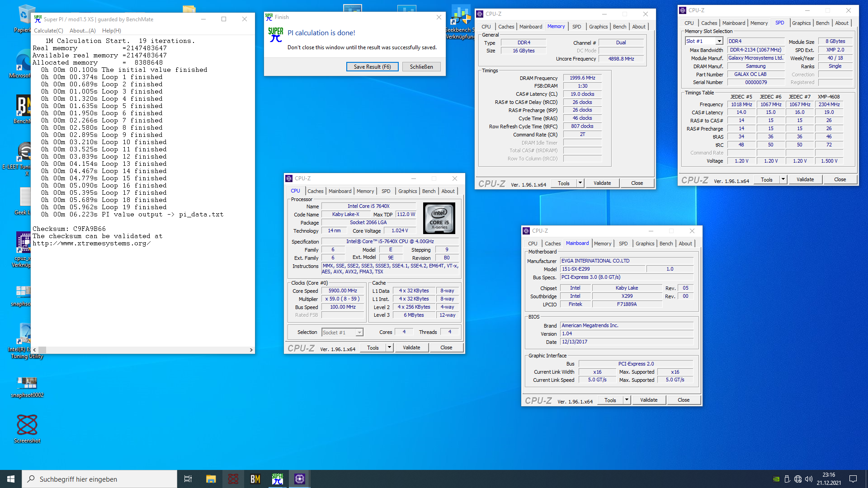Click the NVIDIA tray icon
Screen dimensions: 868x488
(x=776, y=479)
